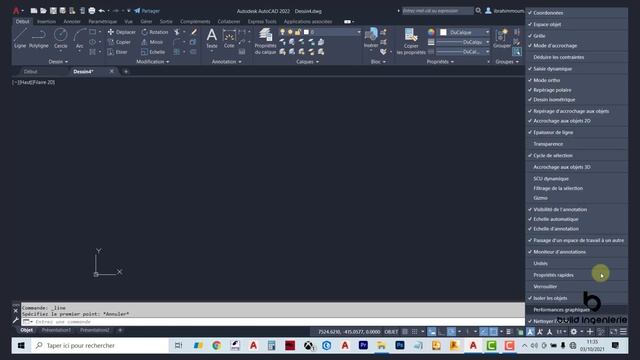Click the Undo arrow icon
This screenshot has height=360, width=640.
coord(102,11)
